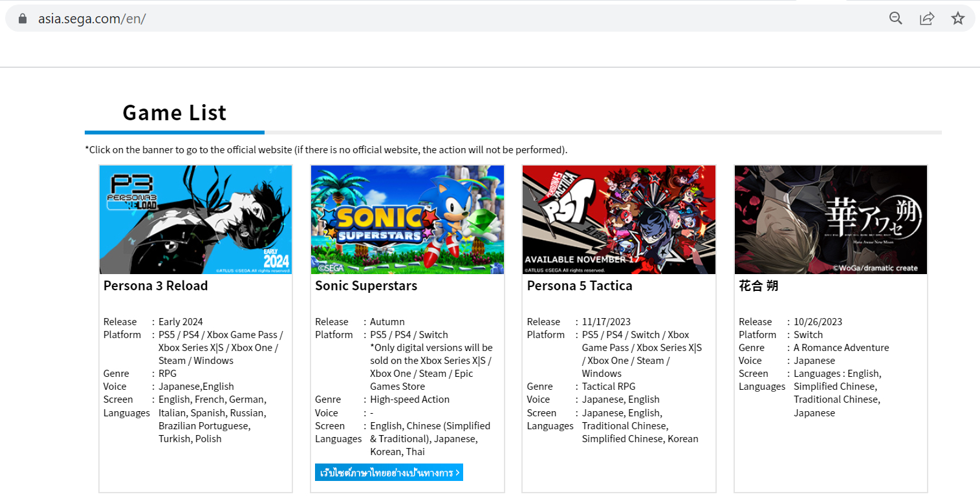Open the Persona 3 Reload banner
The height and width of the screenshot is (501, 980).
pyautogui.click(x=195, y=220)
